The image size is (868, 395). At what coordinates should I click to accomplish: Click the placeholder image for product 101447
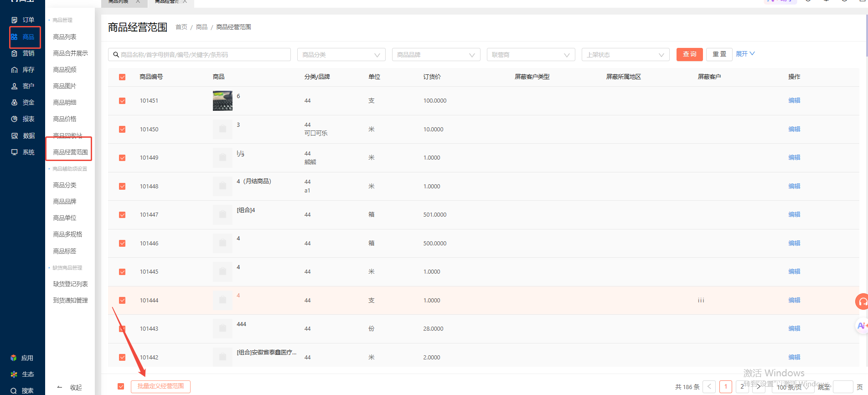(222, 214)
